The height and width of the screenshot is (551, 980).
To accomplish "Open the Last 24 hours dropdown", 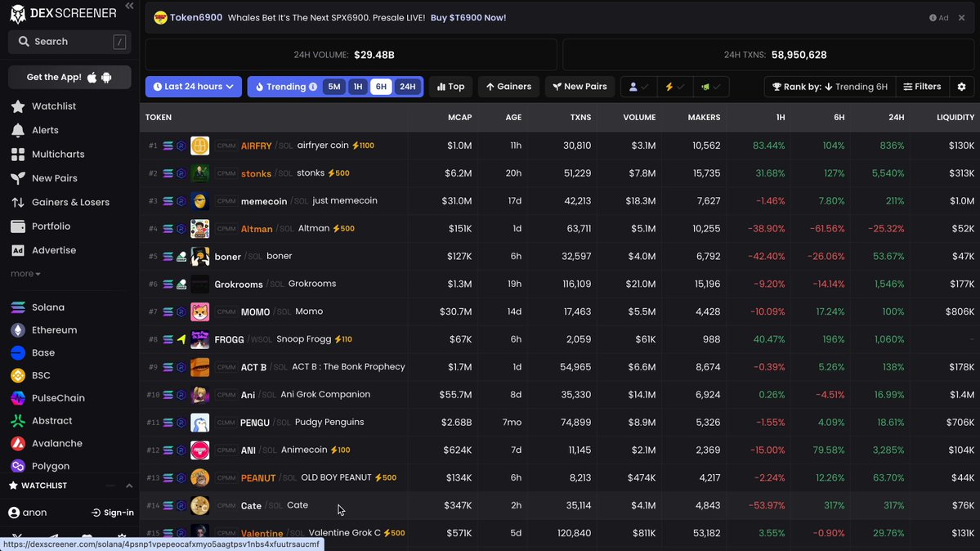I will 194,87.
